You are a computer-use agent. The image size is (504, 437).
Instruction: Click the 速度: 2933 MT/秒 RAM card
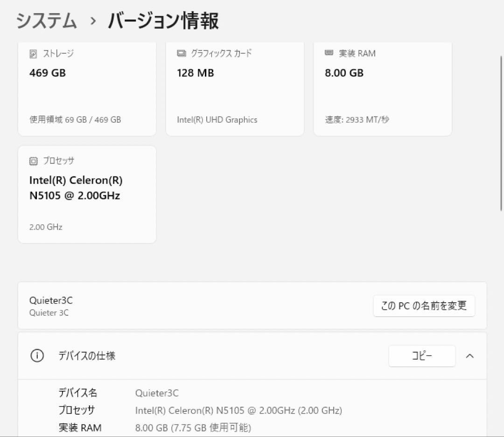(383, 89)
